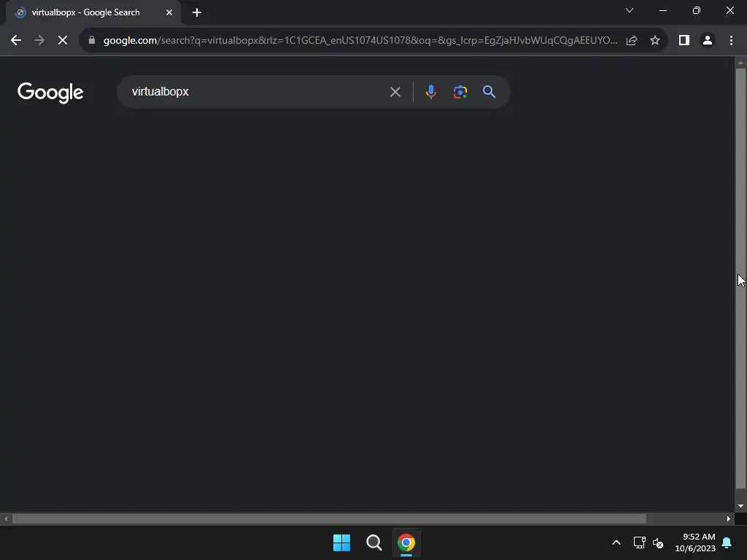Image resolution: width=747 pixels, height=560 pixels.
Task: Stop loading the page
Action: pyautogui.click(x=63, y=41)
